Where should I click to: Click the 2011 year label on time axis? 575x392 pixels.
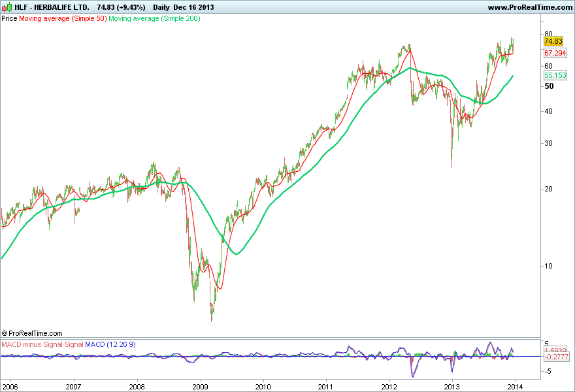pyautogui.click(x=325, y=387)
